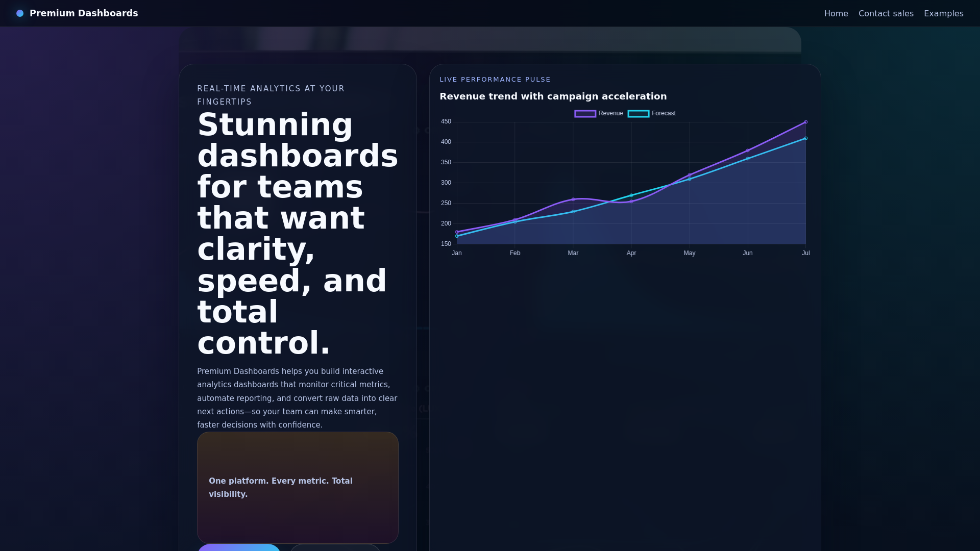Click the 300 y-axis value
980x551 pixels.
[446, 183]
